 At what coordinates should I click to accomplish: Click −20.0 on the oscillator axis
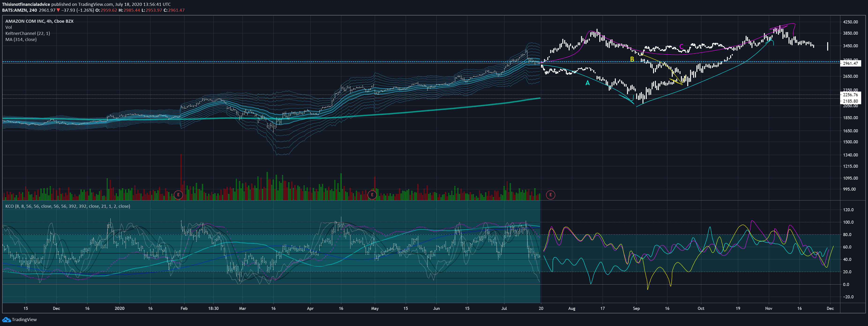pyautogui.click(x=848, y=297)
